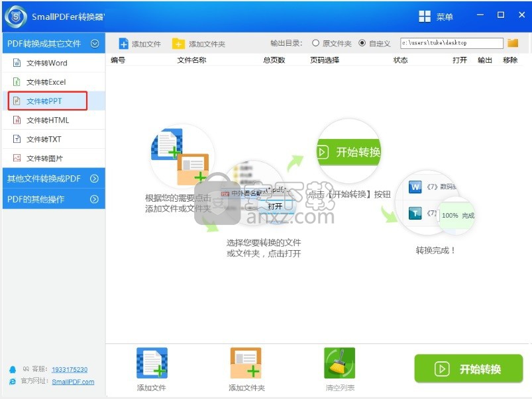The image size is (532, 399).
Task: Click the SmallPDFer shield logo icon
Action: [16, 17]
